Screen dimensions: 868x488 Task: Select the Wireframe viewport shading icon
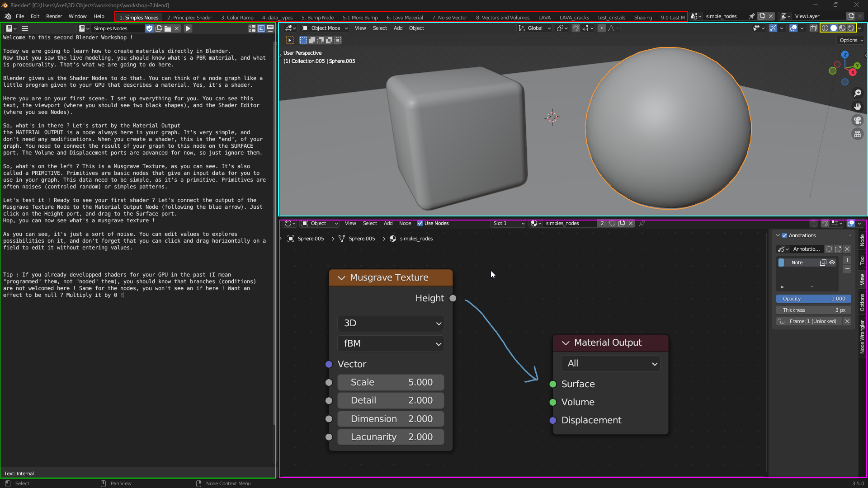pos(825,28)
